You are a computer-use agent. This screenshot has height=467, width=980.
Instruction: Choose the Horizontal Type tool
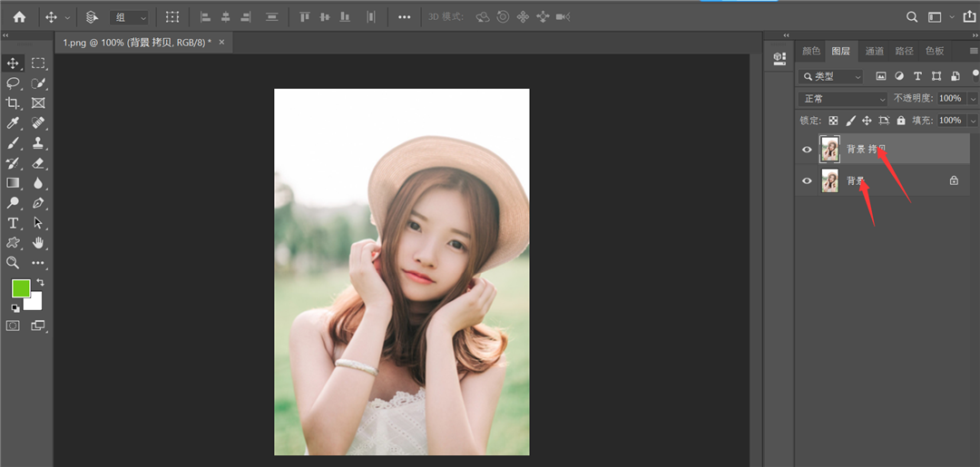[x=13, y=223]
